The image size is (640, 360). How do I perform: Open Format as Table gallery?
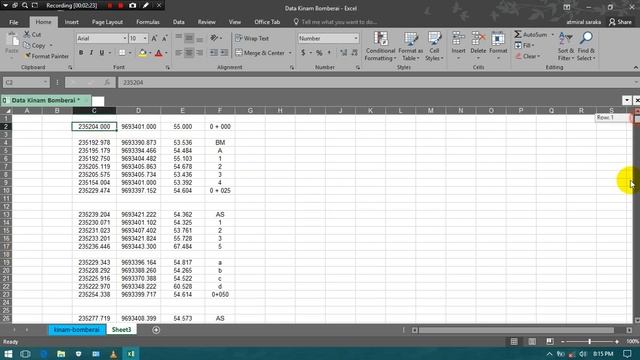tap(411, 46)
